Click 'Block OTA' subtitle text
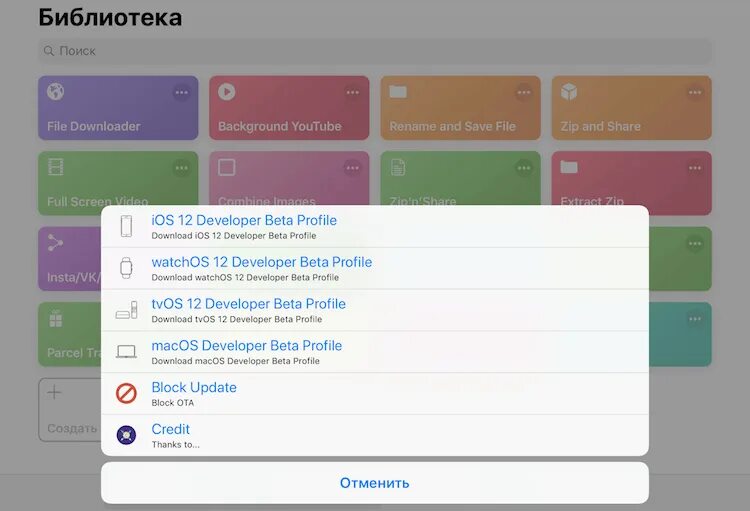 [x=173, y=403]
